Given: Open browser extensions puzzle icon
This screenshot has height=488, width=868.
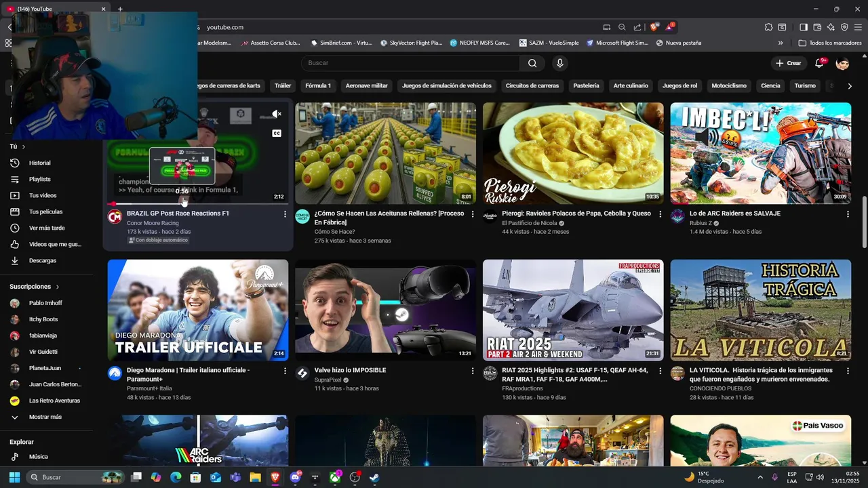Looking at the screenshot, I should (x=768, y=27).
